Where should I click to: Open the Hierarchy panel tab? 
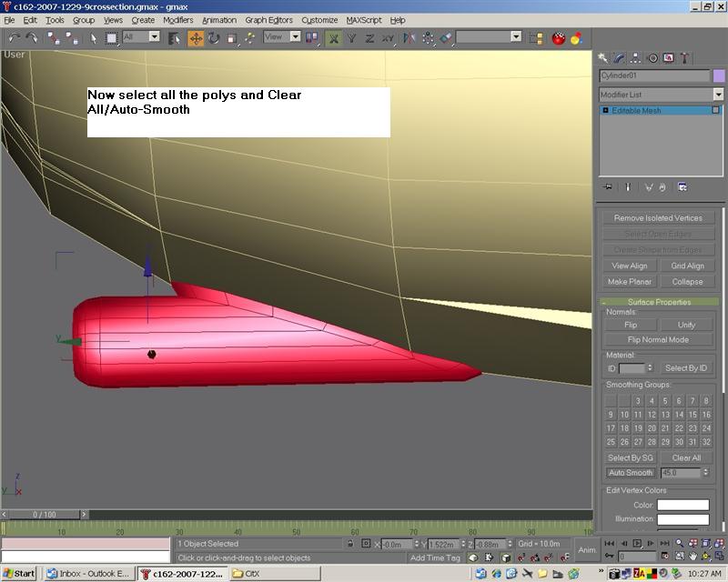(635, 58)
